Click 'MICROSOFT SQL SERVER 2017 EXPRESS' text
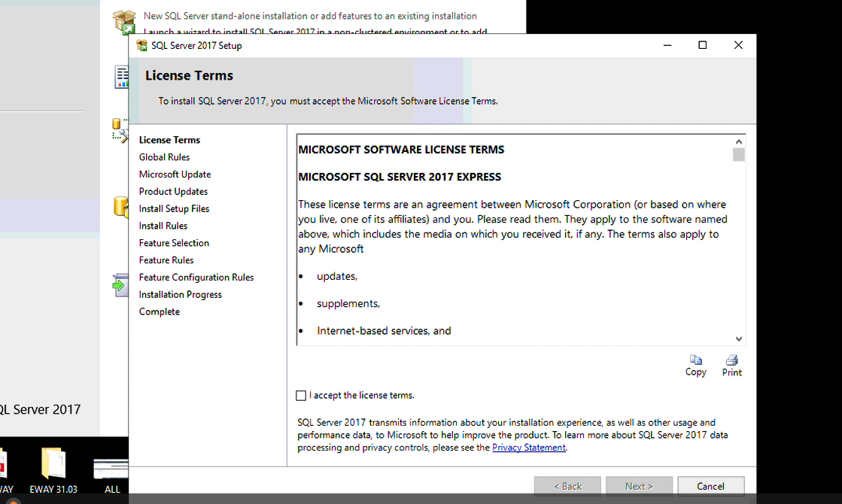842x504 pixels. [400, 177]
